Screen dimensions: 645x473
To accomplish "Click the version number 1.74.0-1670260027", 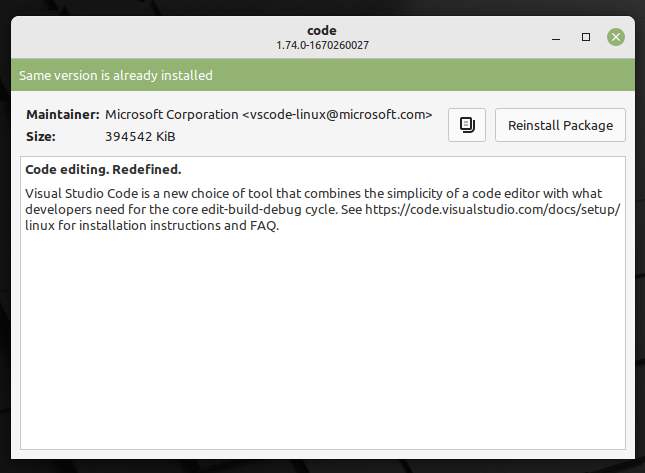I will click(322, 45).
